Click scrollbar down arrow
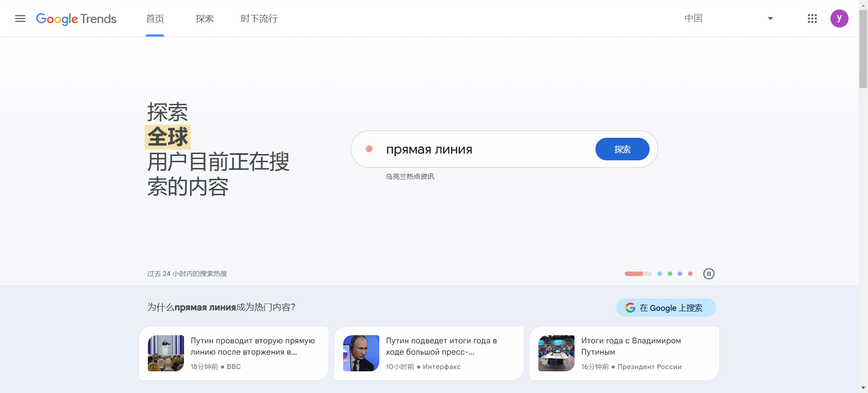 (x=863, y=388)
